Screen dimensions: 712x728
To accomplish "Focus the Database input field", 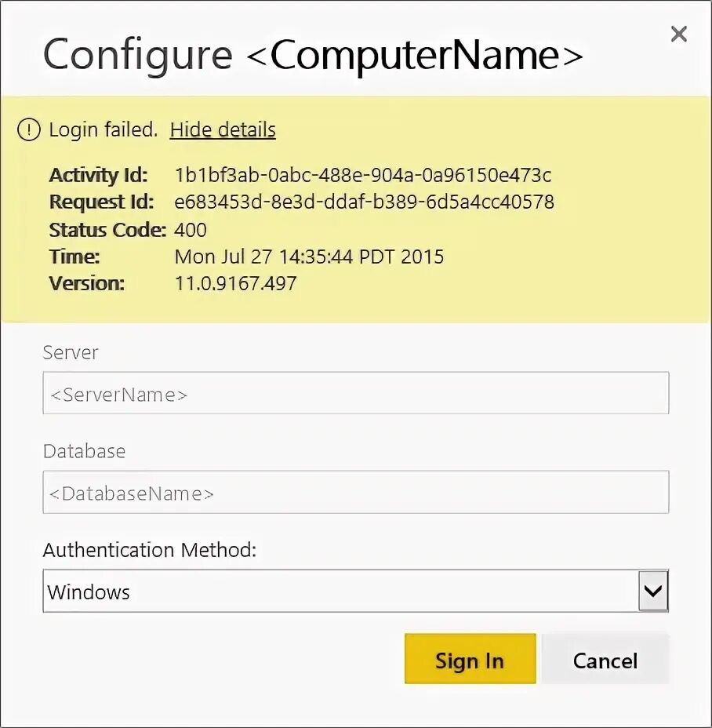I will (355, 492).
